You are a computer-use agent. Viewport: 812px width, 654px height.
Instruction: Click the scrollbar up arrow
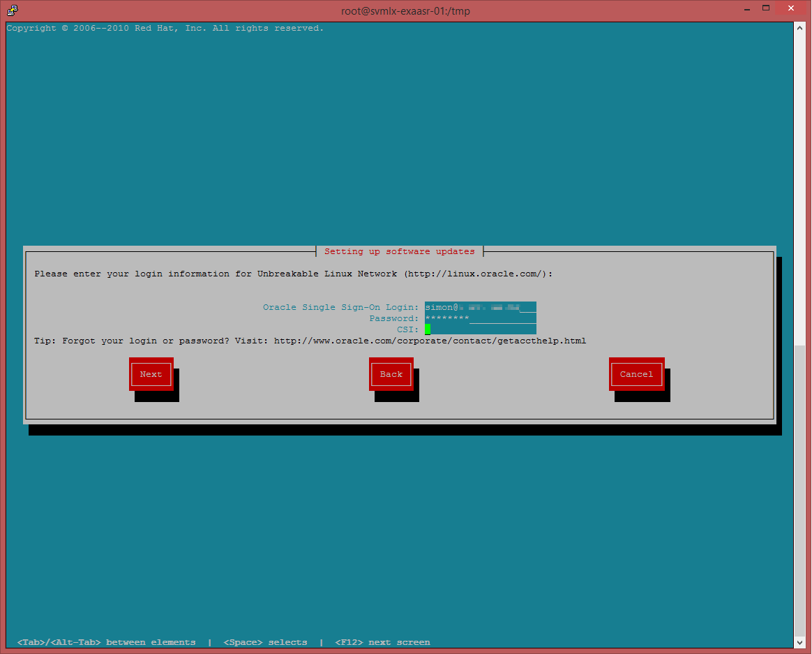click(x=799, y=29)
